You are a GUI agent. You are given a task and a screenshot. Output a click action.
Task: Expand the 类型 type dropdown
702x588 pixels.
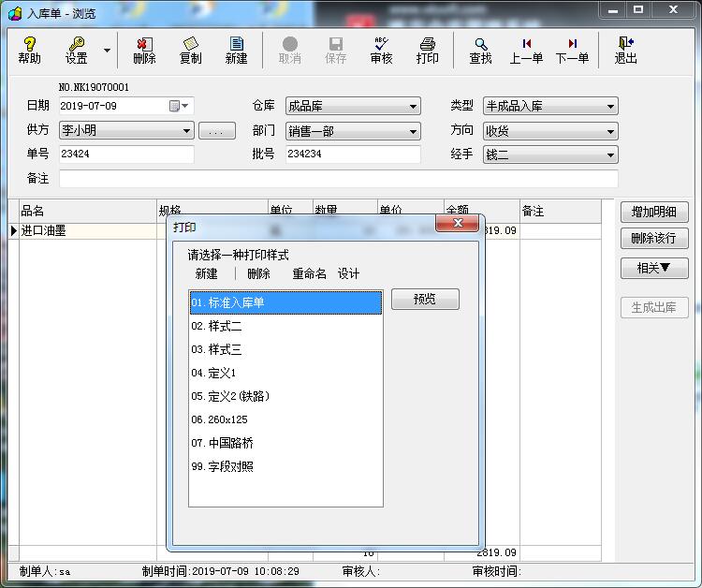(610, 107)
